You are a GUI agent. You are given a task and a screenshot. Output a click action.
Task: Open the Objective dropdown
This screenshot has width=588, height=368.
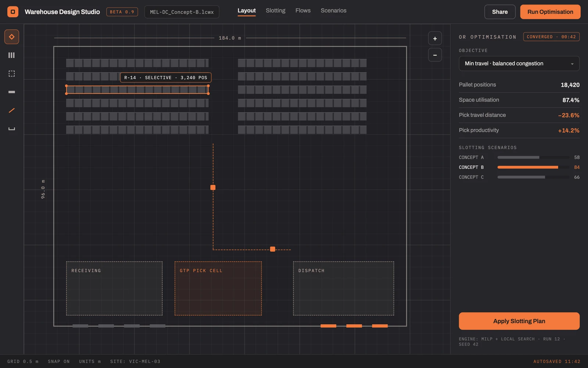coord(519,63)
